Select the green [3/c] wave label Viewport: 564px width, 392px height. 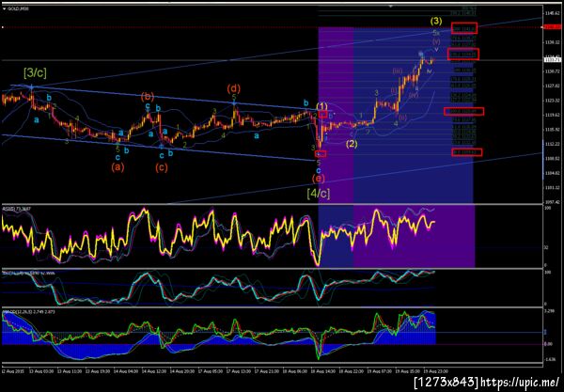(x=35, y=73)
